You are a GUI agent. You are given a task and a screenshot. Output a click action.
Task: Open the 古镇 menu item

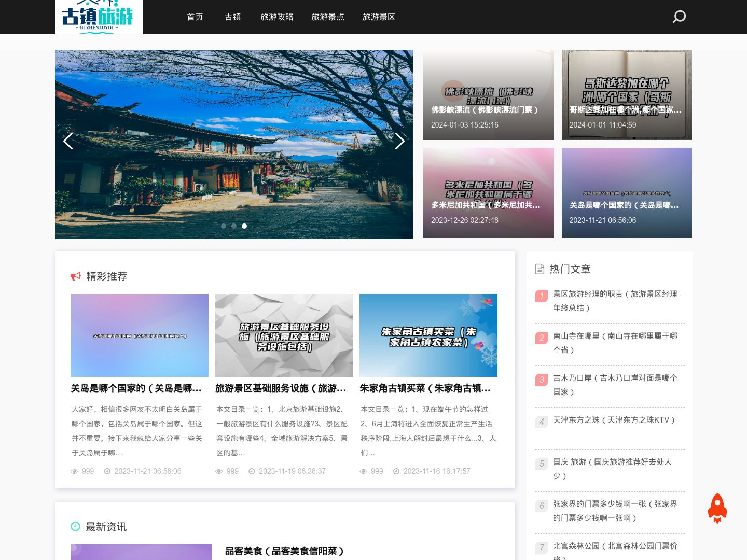233,17
